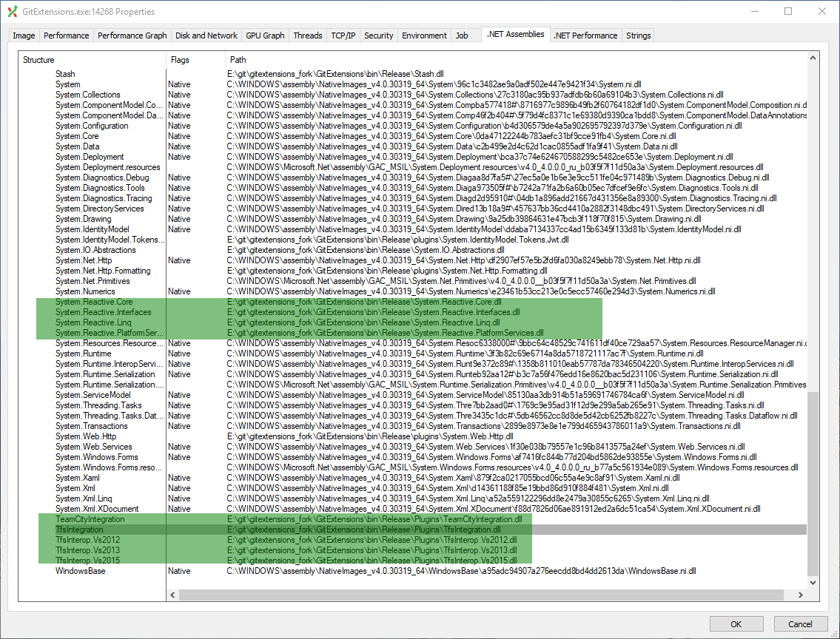Open the TCP/IP tab
This screenshot has height=639, width=840.
point(343,35)
